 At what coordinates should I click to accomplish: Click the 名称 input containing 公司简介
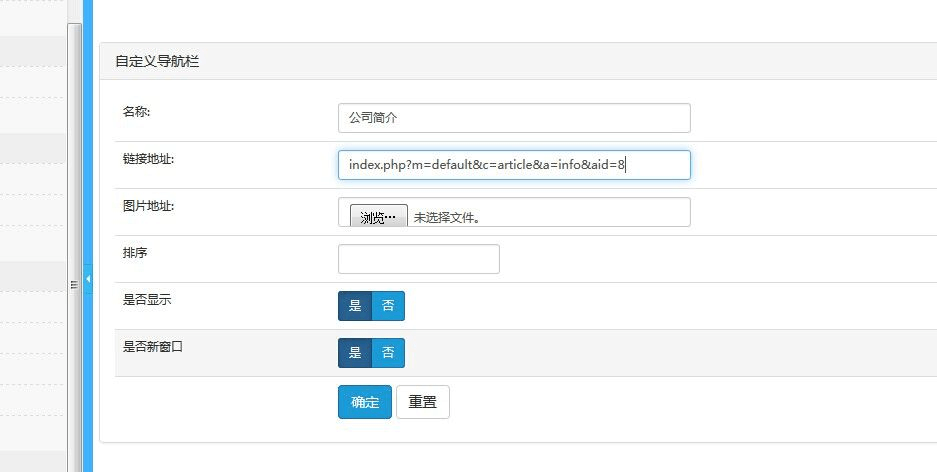click(x=514, y=118)
